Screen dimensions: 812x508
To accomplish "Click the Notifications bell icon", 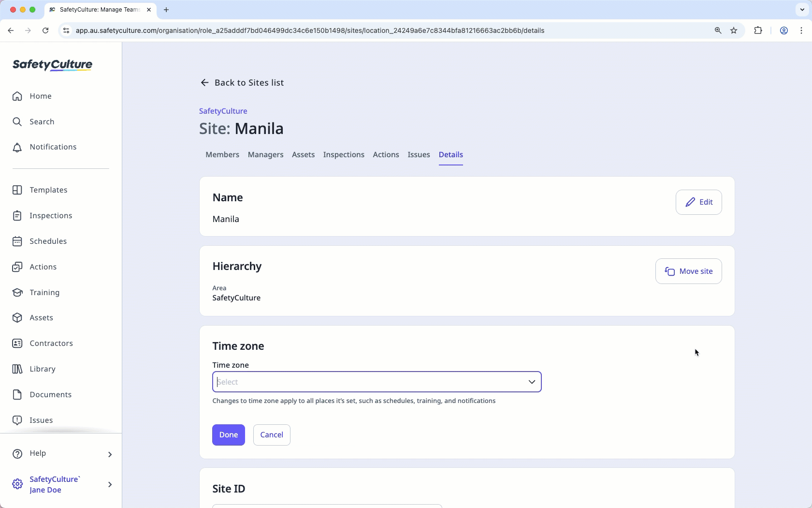I will 17,147.
